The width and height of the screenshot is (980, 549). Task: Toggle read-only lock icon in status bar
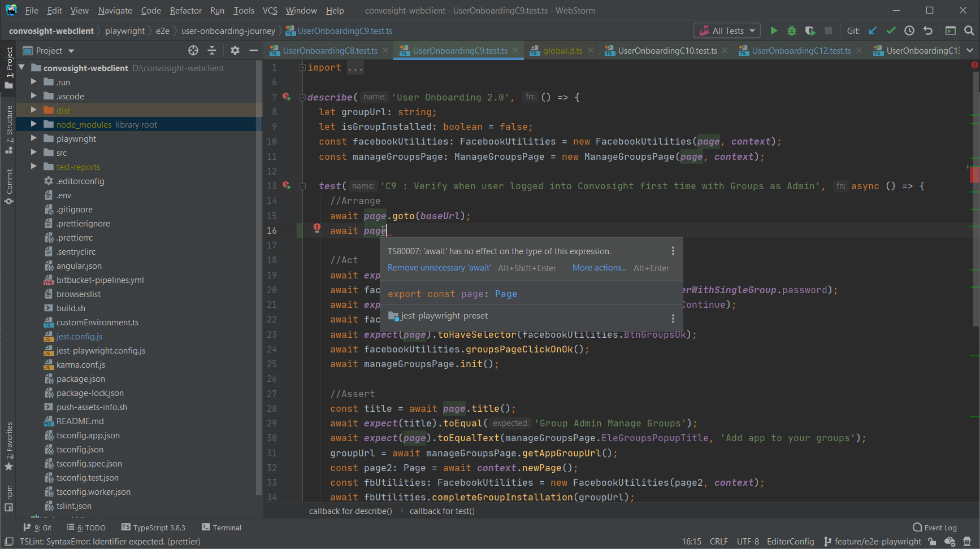[x=932, y=542]
